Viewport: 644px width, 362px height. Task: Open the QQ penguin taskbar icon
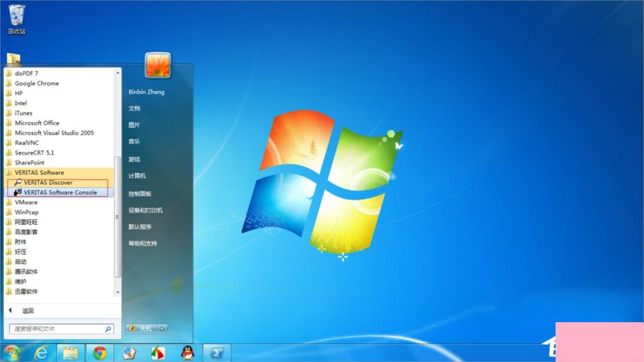188,353
